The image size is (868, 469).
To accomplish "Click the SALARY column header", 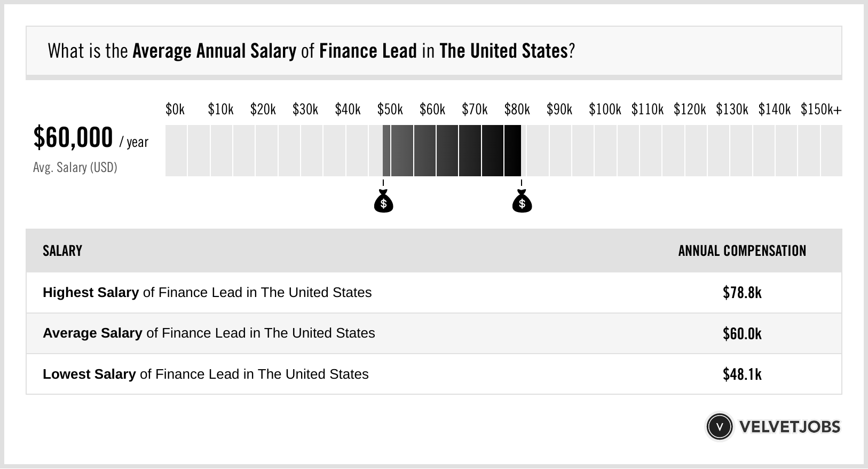I will click(62, 251).
